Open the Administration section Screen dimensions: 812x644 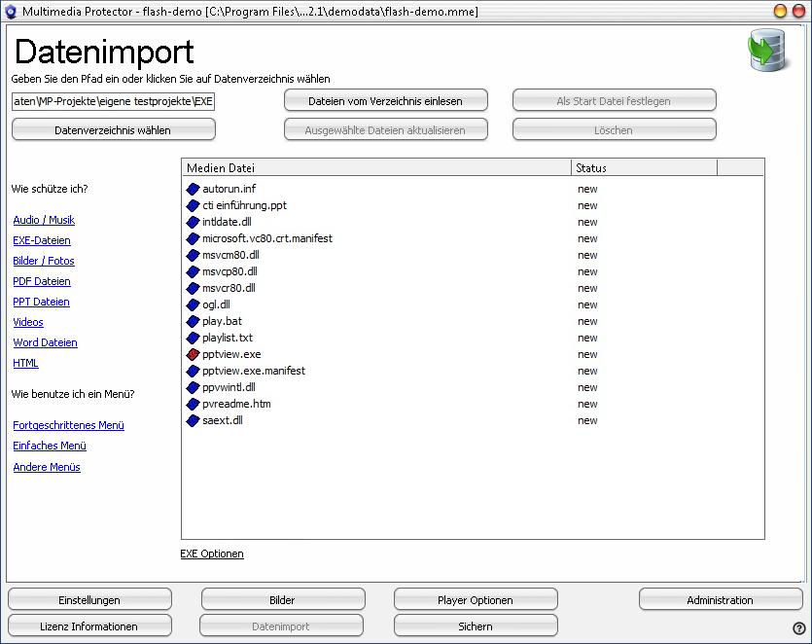point(720,600)
